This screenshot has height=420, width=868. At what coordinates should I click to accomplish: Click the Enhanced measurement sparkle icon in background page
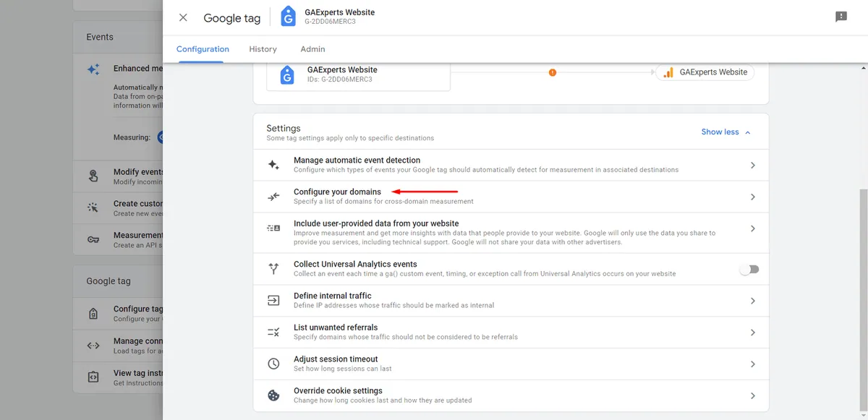click(x=93, y=69)
